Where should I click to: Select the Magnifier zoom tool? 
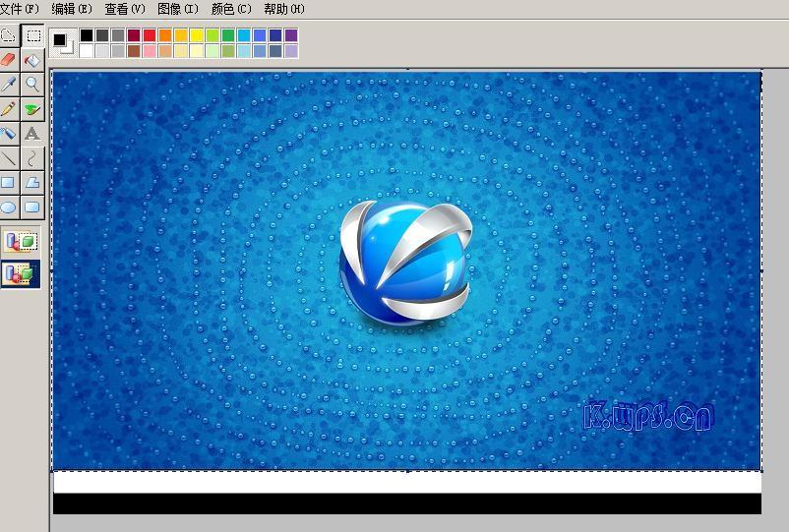(32, 85)
